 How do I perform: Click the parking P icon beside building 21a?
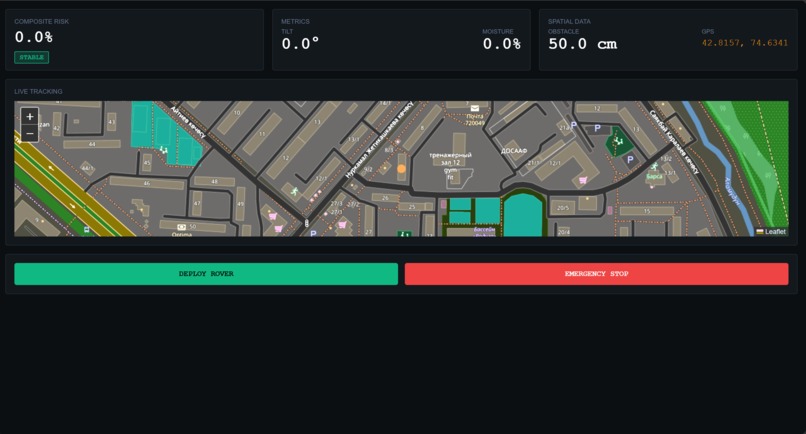click(x=574, y=125)
